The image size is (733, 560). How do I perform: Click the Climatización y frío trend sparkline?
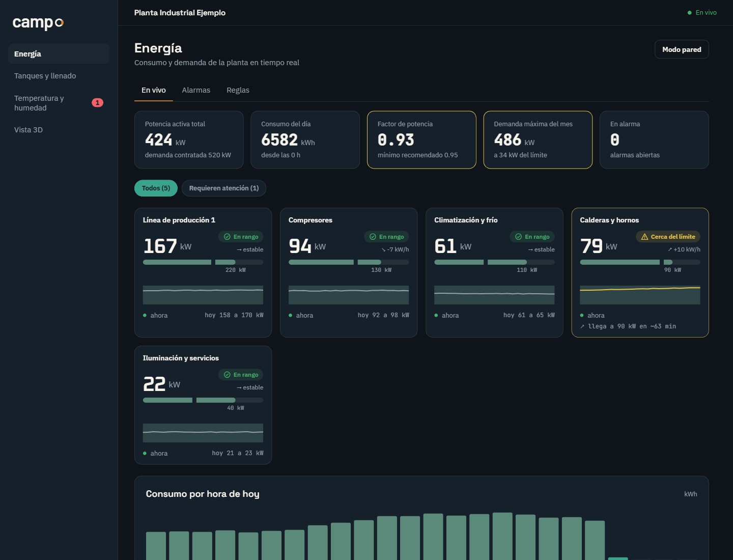tap(494, 295)
